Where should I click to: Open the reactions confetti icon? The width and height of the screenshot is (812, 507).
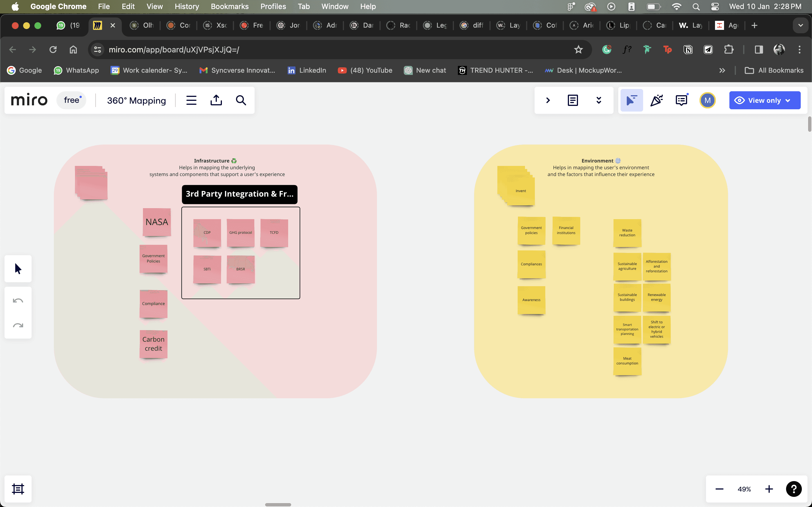pyautogui.click(x=656, y=100)
